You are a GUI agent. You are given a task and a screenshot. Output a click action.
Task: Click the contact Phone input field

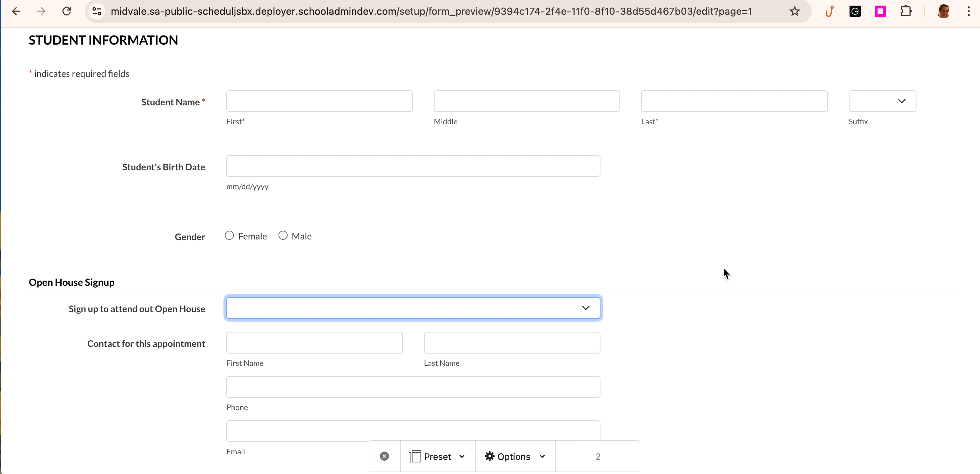(x=413, y=387)
